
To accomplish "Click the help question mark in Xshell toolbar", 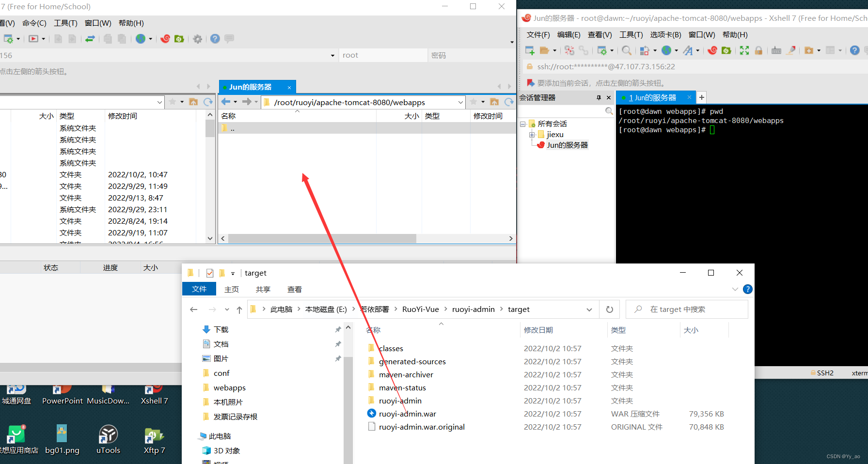I will [x=855, y=50].
